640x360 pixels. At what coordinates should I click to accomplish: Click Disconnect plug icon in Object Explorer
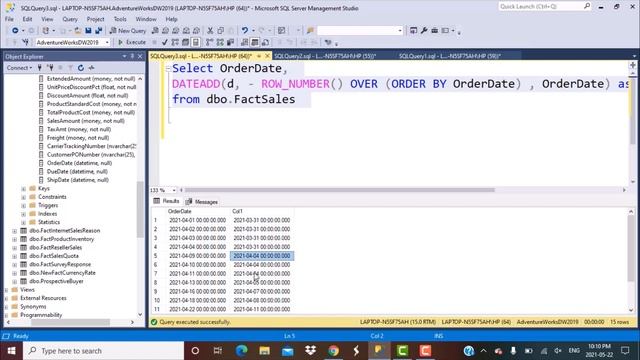50,68
